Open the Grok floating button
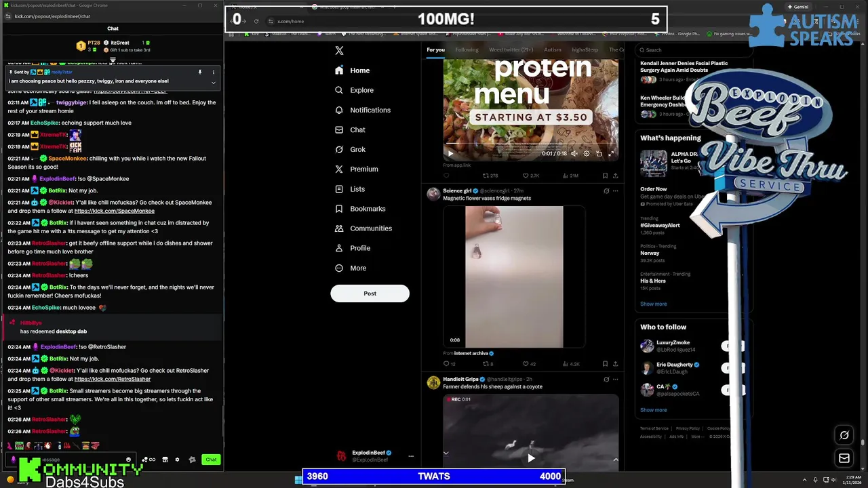 click(844, 435)
